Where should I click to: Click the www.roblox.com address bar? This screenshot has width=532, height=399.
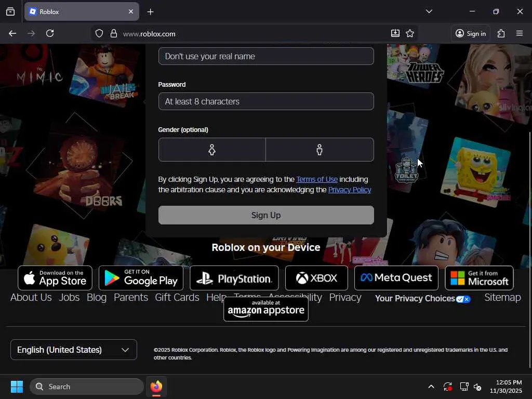[x=255, y=34]
